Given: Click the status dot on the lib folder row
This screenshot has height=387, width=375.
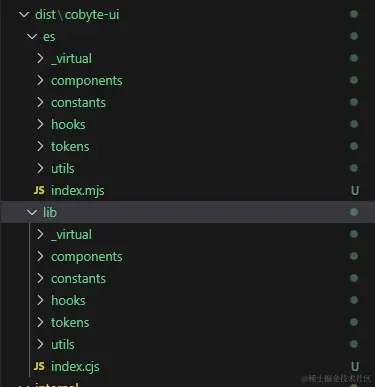Looking at the screenshot, I should [354, 212].
